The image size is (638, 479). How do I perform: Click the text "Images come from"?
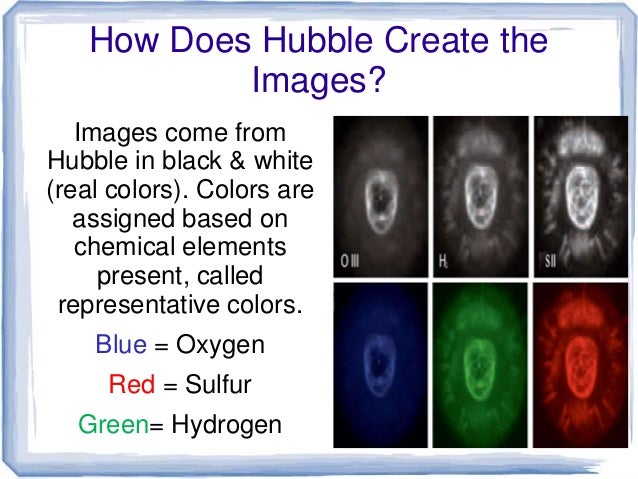pos(180,133)
